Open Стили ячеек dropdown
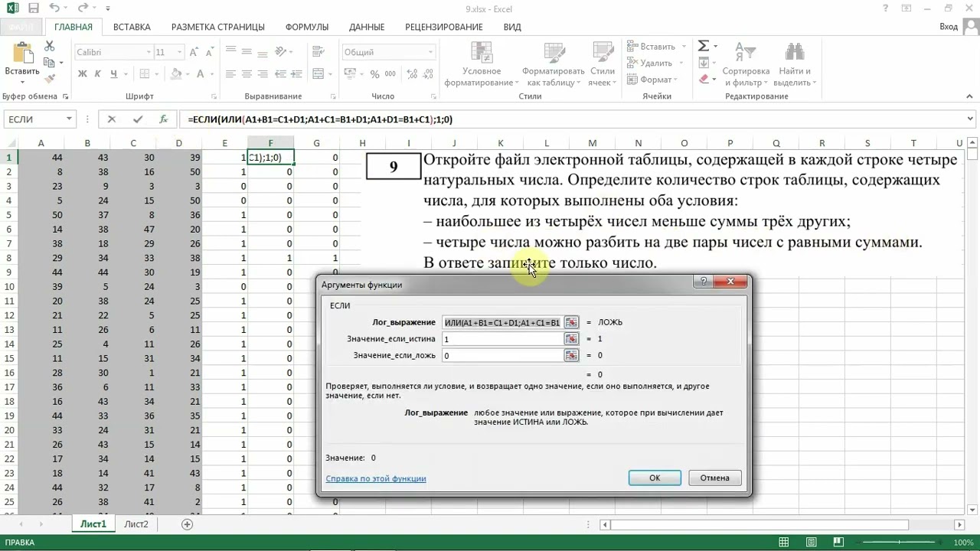Viewport: 980px width, 551px height. pyautogui.click(x=603, y=64)
